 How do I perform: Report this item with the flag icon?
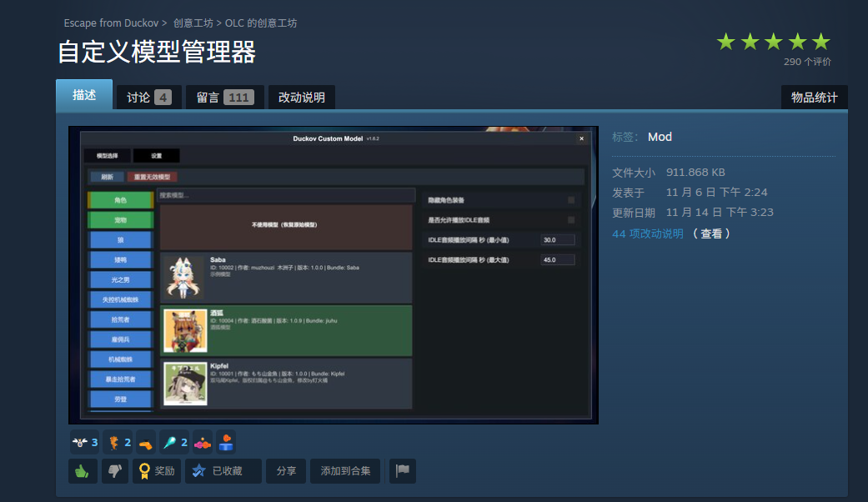[x=402, y=471]
